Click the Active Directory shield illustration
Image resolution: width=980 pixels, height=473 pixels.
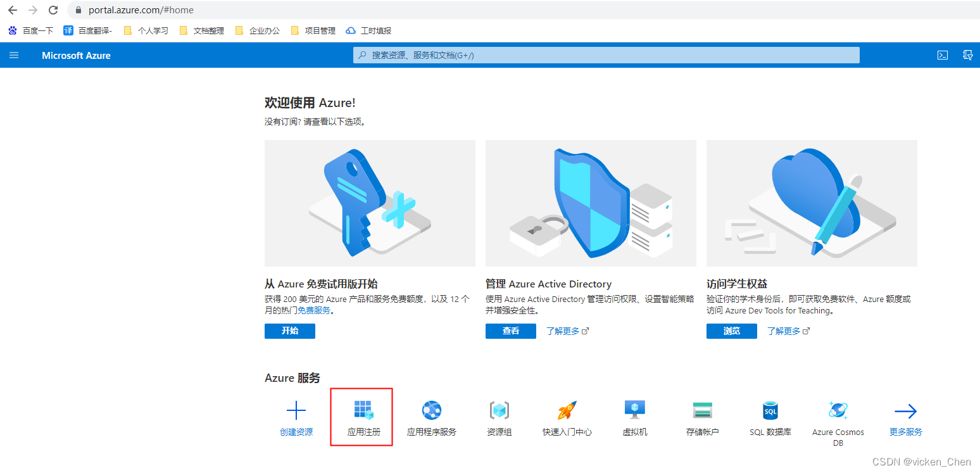click(591, 203)
